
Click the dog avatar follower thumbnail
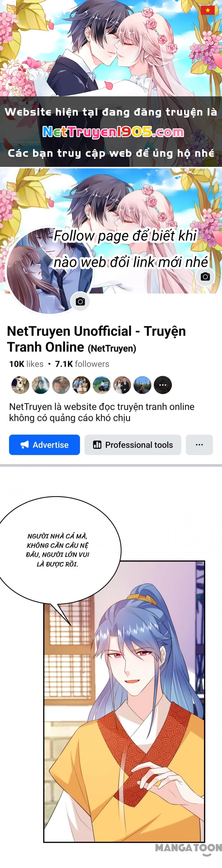[20, 385]
